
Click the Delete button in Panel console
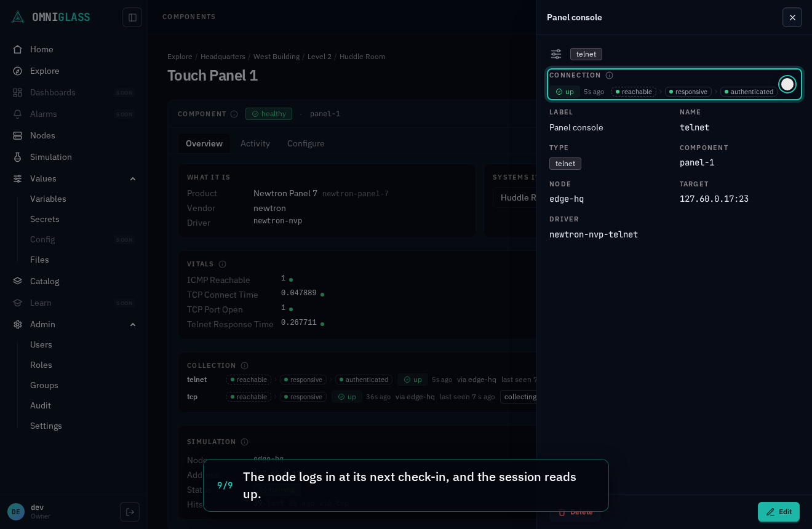[x=575, y=512]
